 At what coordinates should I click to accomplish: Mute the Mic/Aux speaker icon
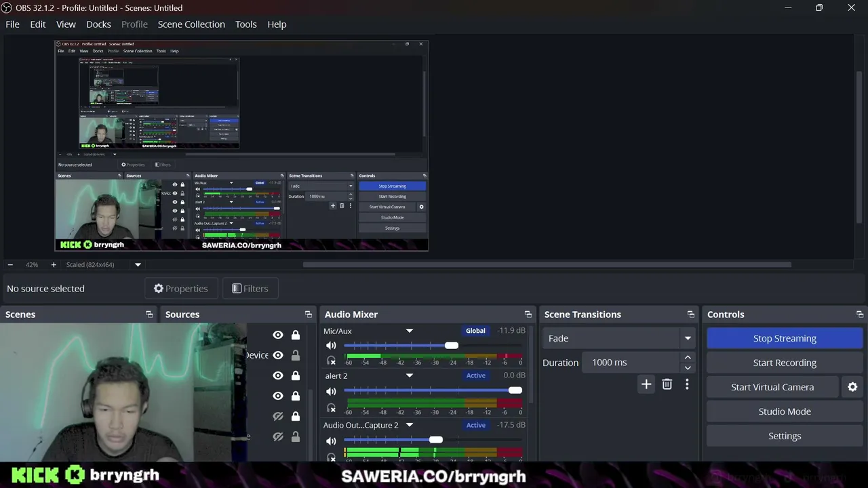coord(331,346)
